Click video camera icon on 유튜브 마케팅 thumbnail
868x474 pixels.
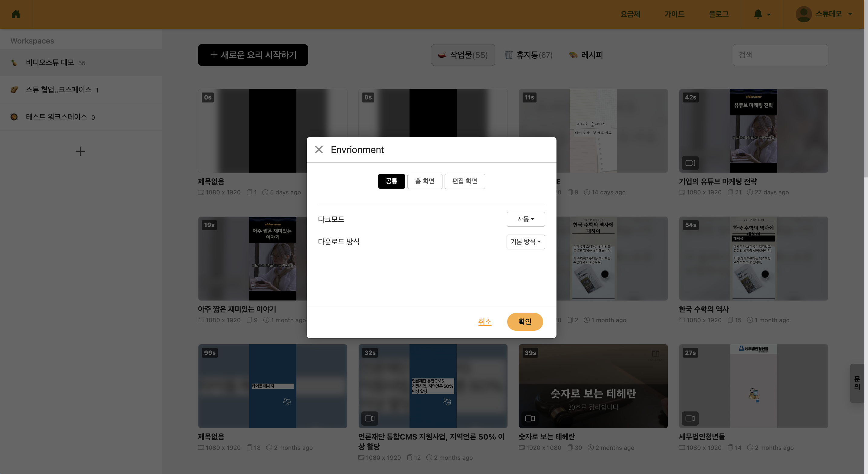click(690, 163)
